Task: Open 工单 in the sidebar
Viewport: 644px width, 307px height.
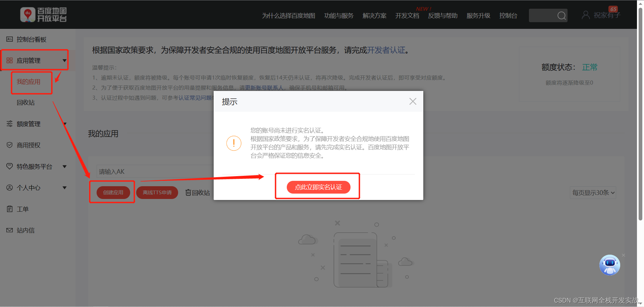Action: tap(23, 209)
